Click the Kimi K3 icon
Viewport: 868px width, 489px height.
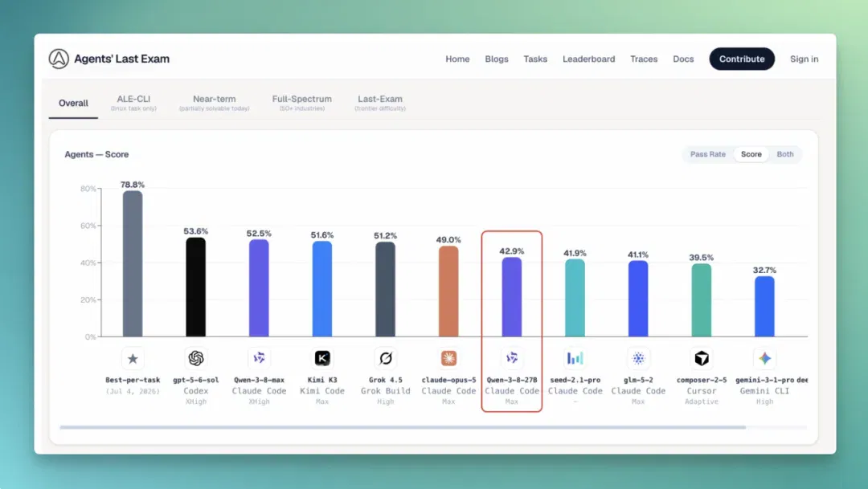[322, 358]
